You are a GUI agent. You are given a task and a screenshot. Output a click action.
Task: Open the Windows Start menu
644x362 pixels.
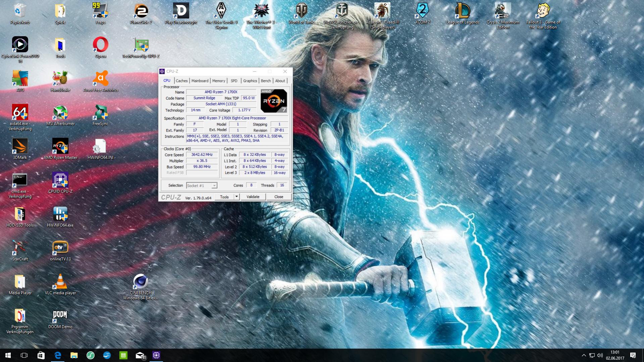click(8, 355)
